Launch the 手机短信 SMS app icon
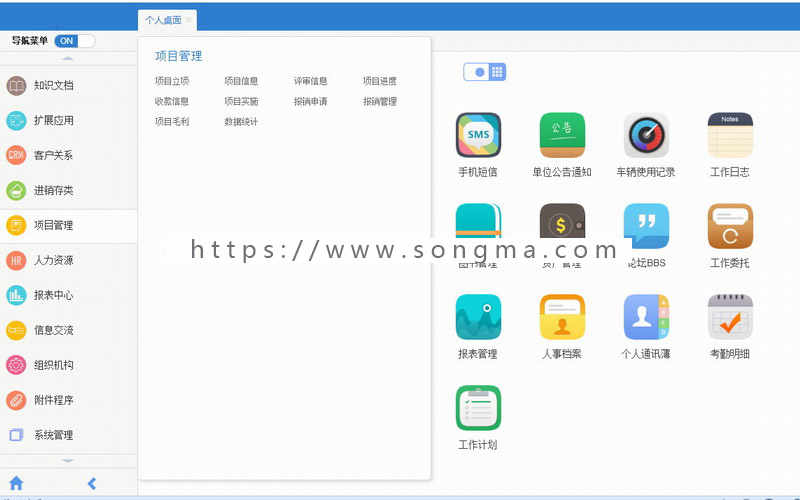Screen dimensions: 800x500 pos(478,135)
